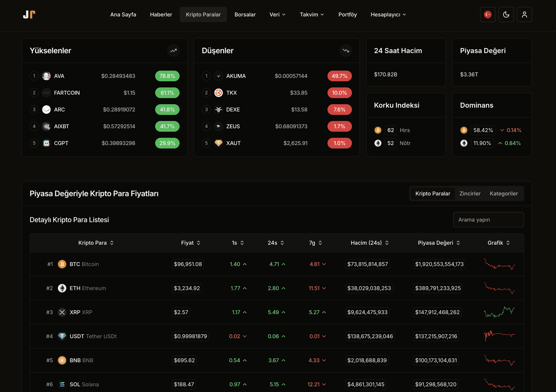The image size is (556, 392).
Task: Click the trending-down icon in Düşenler
Action: pos(346,50)
